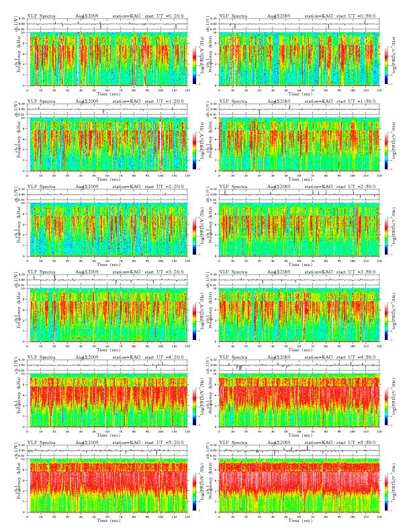Click the ch.1 voltage waveform strip above 0:50:0 spectrogram
This screenshot has height=532, width=411.
coord(299,24)
